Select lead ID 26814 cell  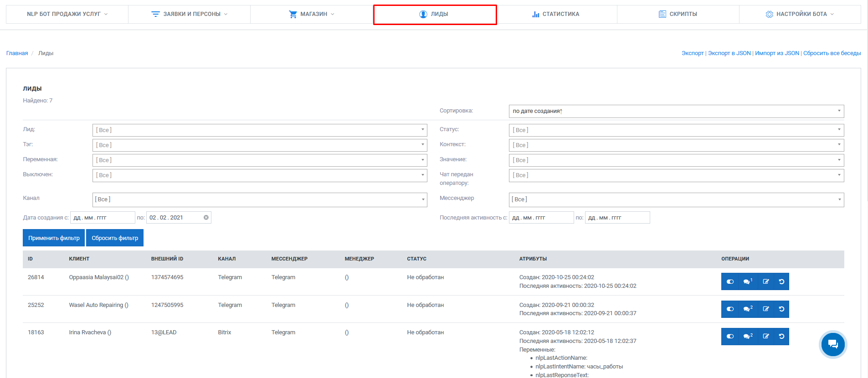[36, 277]
